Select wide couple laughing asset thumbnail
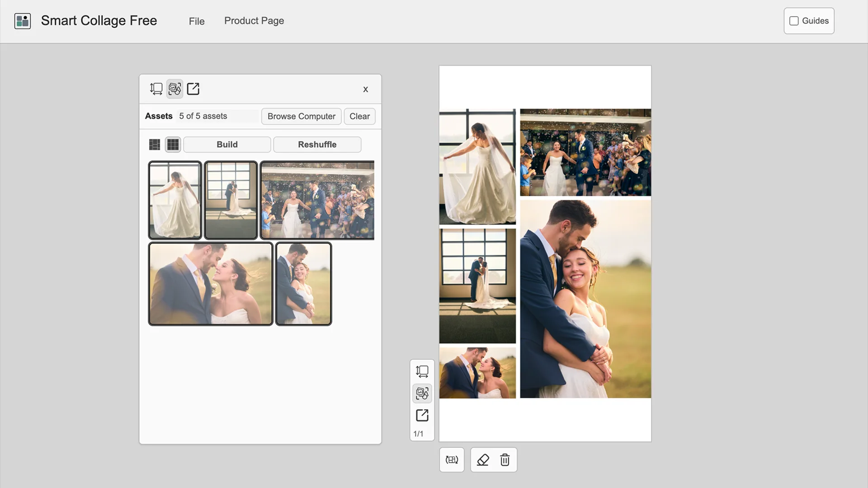This screenshot has height=488, width=868. click(x=211, y=284)
